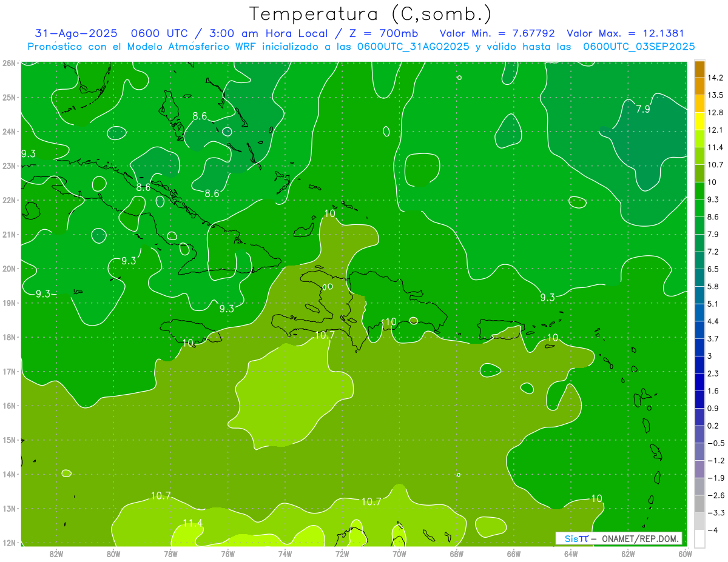Click white swatch below -4 in colorbar
The width and height of the screenshot is (728, 562).
[699, 538]
